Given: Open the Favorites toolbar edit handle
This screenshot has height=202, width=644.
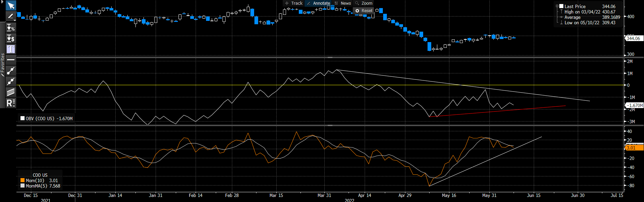Looking at the screenshot, I should (x=3, y=75).
